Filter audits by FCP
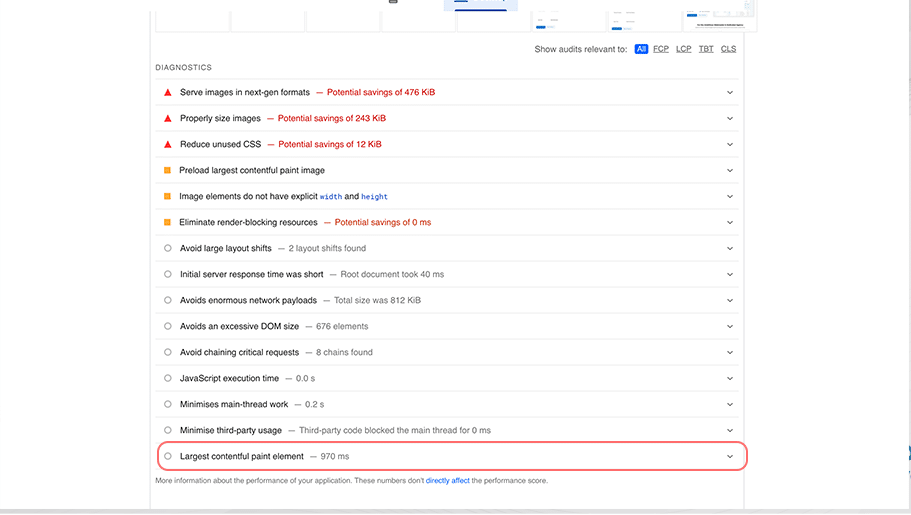Viewport: 911px width, 515px height. coord(661,49)
